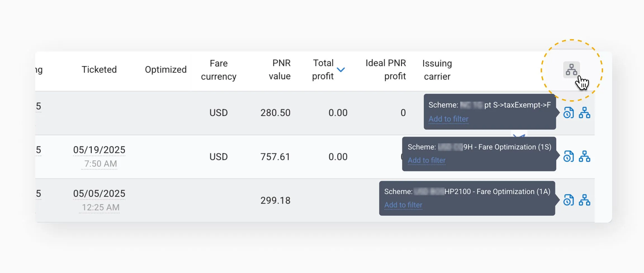
Task: Click the scheme hierarchy icon in table header
Action: pos(571,70)
